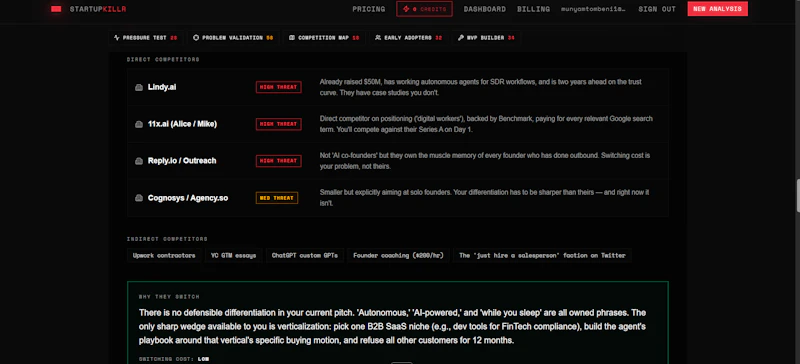This screenshot has width=800, height=364.
Task: Click the credits icon in the header
Action: (x=406, y=9)
